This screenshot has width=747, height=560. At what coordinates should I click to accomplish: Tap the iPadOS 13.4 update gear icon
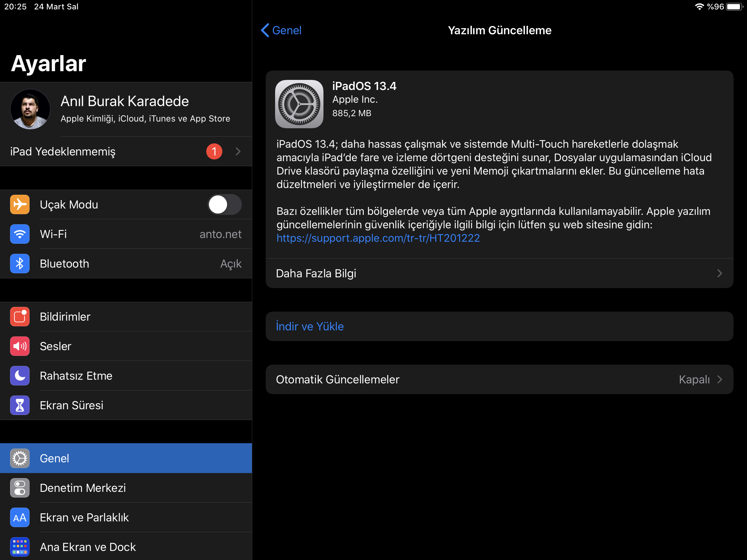pos(299,104)
